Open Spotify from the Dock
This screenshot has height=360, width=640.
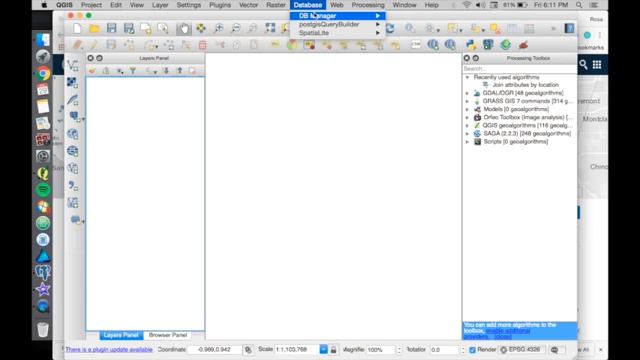click(x=43, y=190)
